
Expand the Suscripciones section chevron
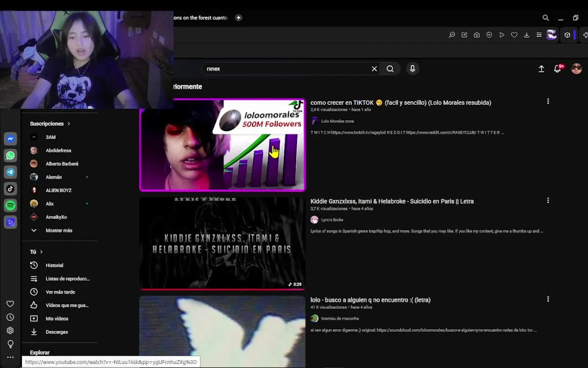tap(69, 124)
